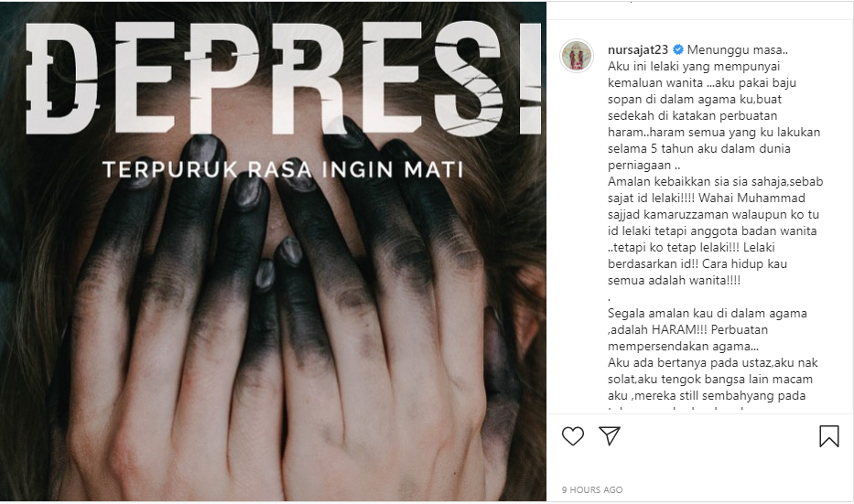This screenshot has height=504, width=854.
Task: Click the blue verified badge beside the username
Action: click(x=678, y=49)
